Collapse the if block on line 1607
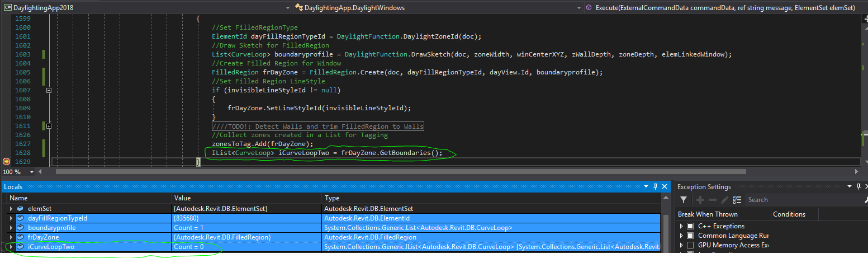The width and height of the screenshot is (868, 258). click(49, 90)
